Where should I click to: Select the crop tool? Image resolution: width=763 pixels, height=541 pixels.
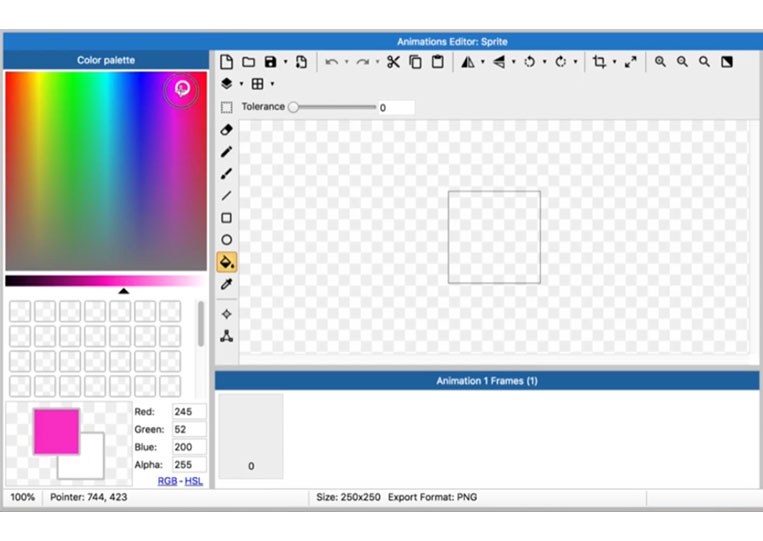point(599,62)
